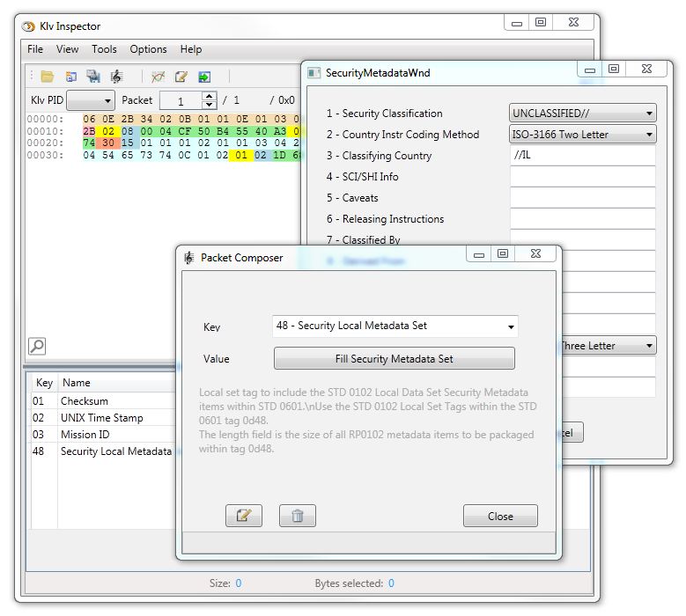Open the Tools menu
Viewport: 686px width, 616px height.
[x=104, y=49]
